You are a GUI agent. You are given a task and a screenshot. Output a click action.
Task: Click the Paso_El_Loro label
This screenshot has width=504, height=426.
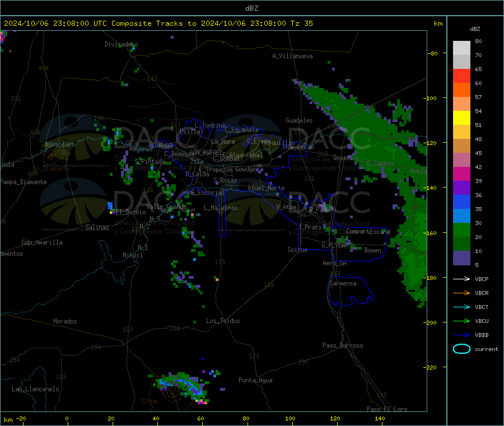(388, 409)
